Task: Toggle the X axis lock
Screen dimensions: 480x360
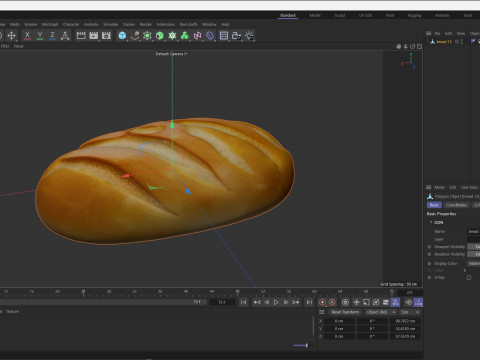Action: (x=27, y=36)
